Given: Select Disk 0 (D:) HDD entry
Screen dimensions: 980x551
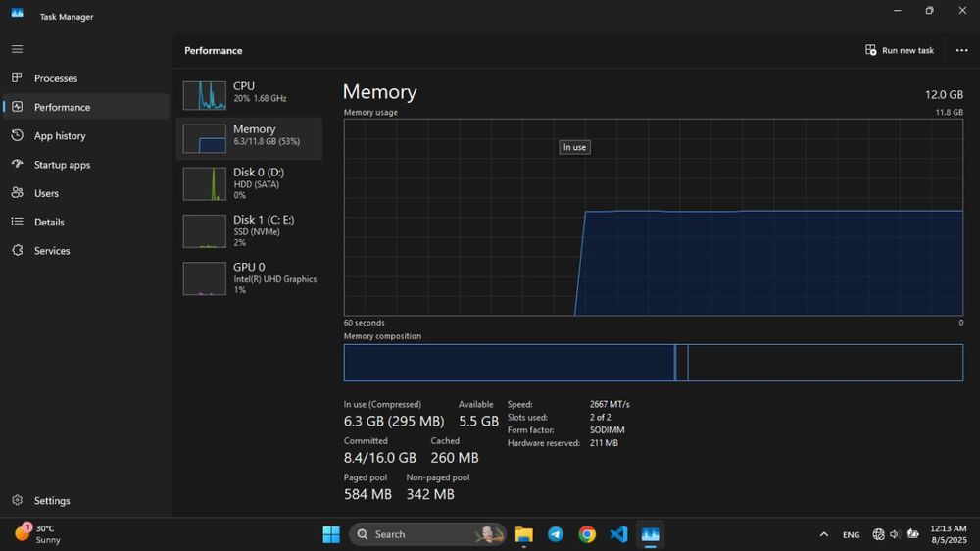Looking at the screenshot, I should tap(249, 183).
